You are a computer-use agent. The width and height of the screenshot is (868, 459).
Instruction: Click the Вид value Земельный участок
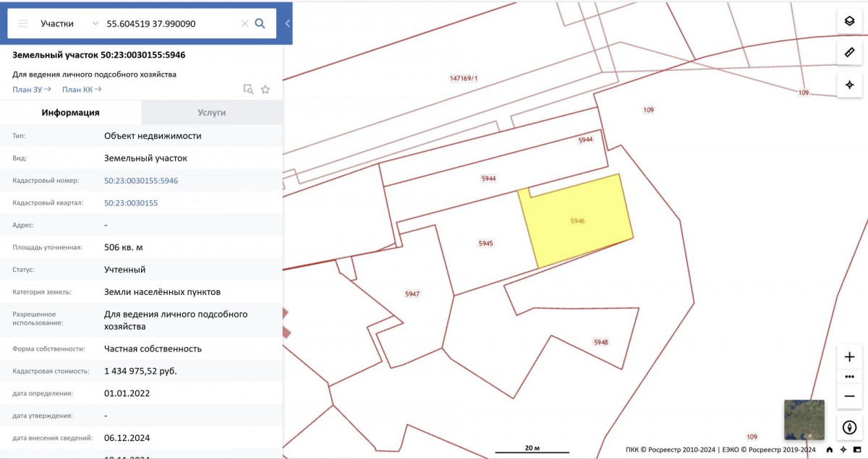[146, 158]
